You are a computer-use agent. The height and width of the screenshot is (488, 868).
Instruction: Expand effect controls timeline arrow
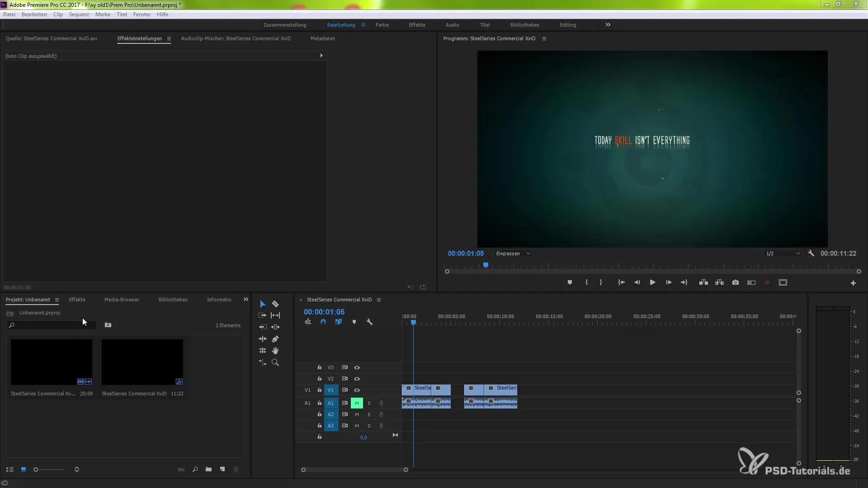click(321, 56)
